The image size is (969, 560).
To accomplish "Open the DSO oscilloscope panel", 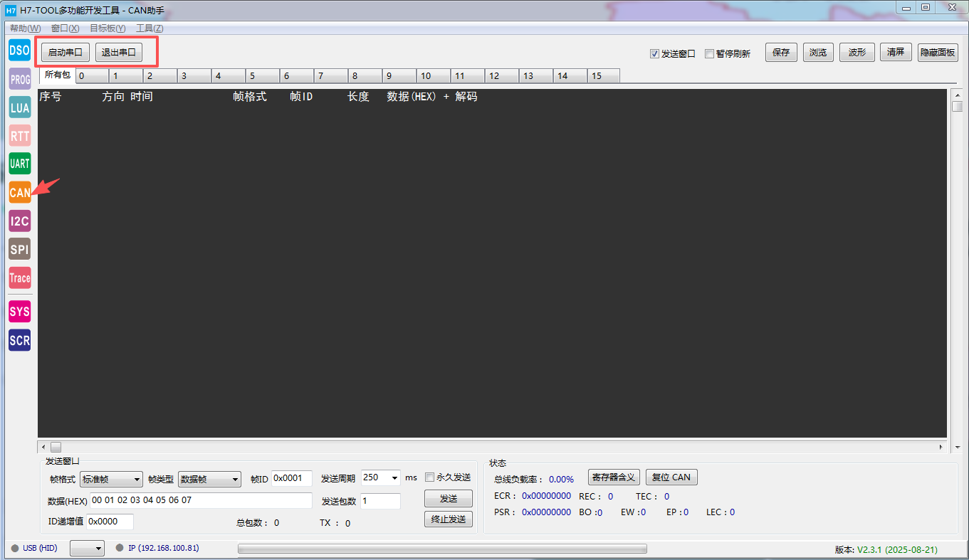I will (x=19, y=50).
